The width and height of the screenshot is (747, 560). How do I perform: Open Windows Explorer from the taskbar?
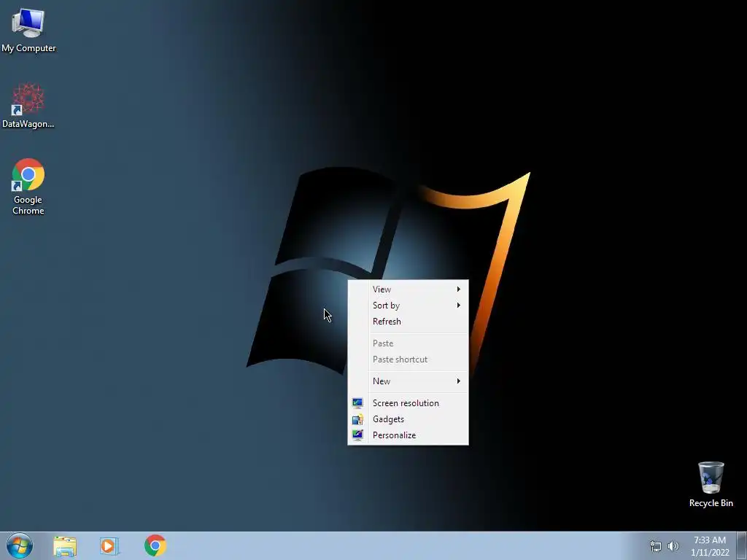coord(65,546)
